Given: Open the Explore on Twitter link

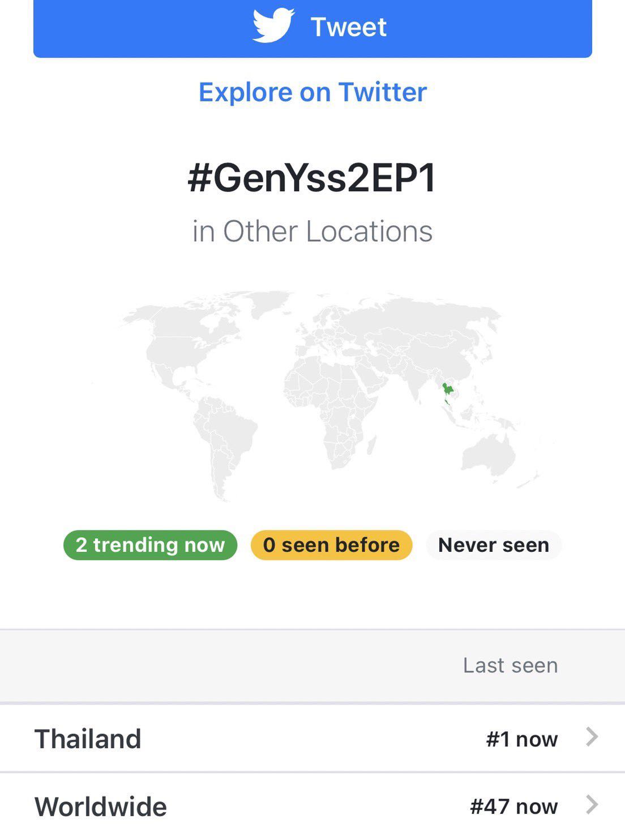Looking at the screenshot, I should [312, 92].
